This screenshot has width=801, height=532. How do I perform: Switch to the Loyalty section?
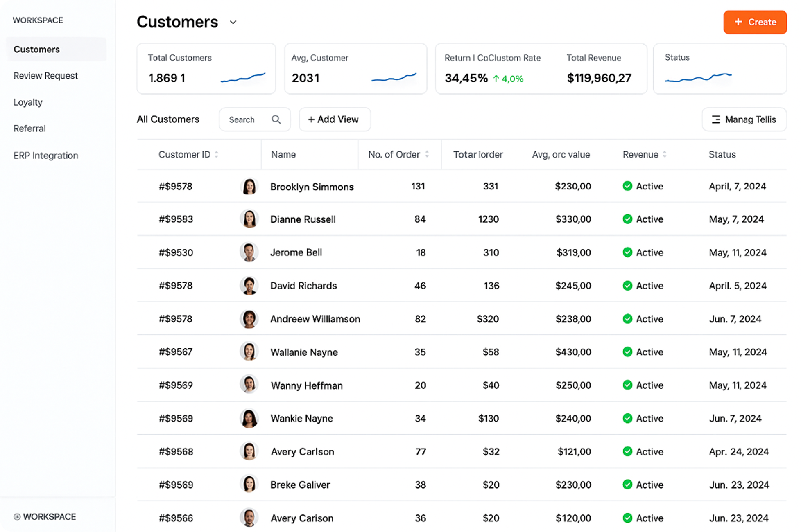pos(27,102)
